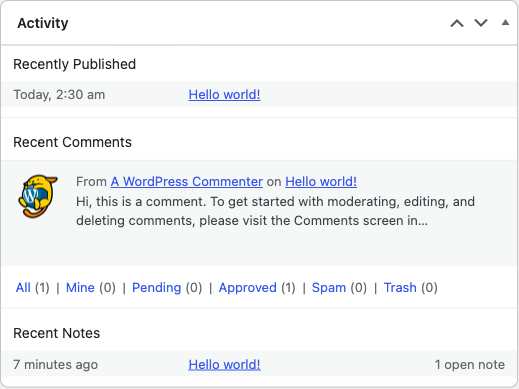The image size is (519, 389).
Task: Collapse the Activity panel toggle triangle
Action: coord(505,23)
